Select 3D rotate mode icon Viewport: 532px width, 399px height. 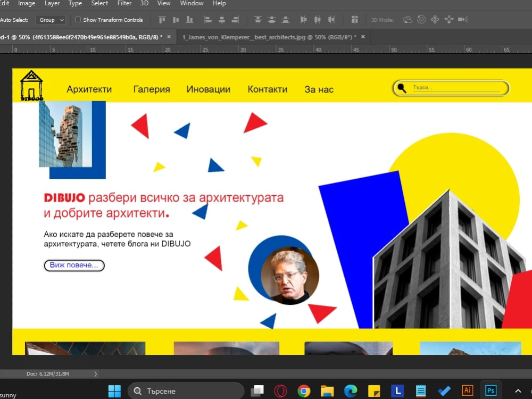(407, 20)
